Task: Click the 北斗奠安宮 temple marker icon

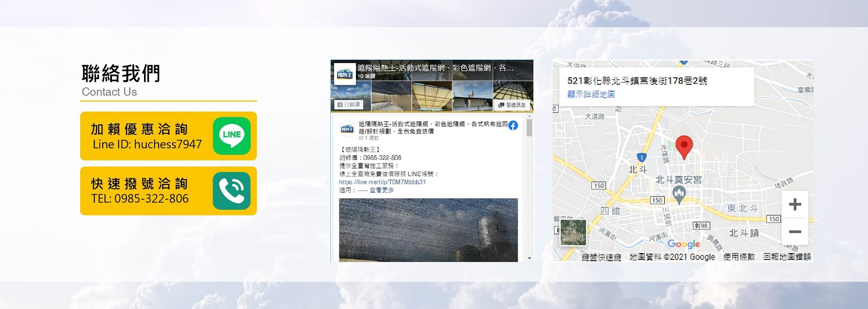Action: 679,194
